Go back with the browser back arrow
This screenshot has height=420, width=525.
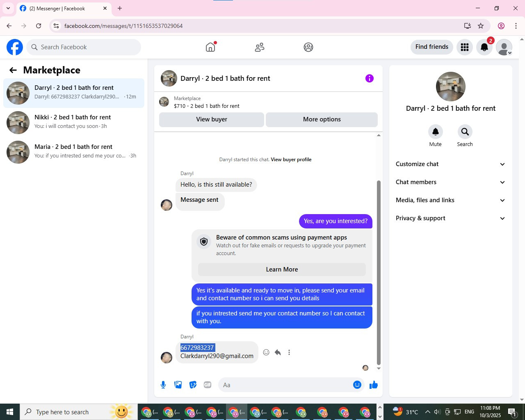point(9,26)
